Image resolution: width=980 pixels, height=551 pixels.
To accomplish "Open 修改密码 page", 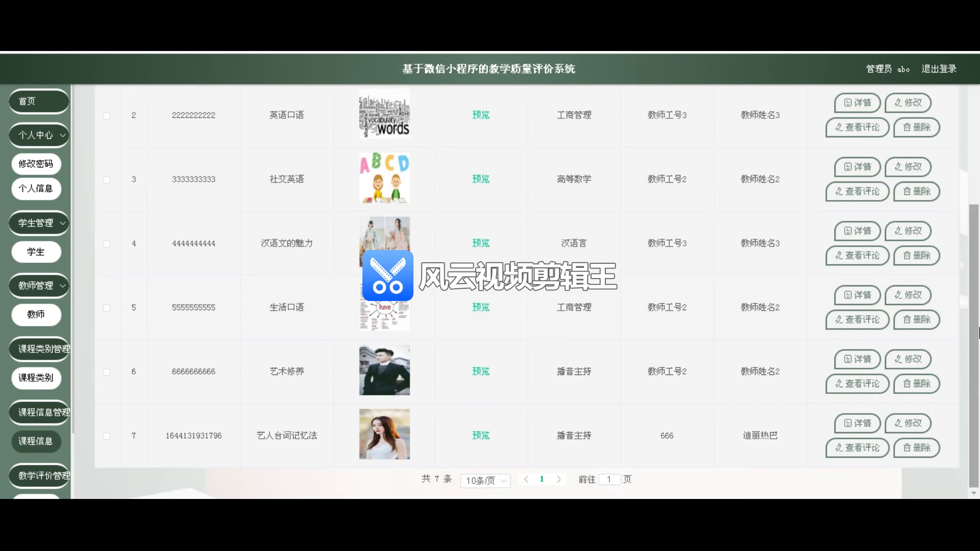I will coord(36,164).
